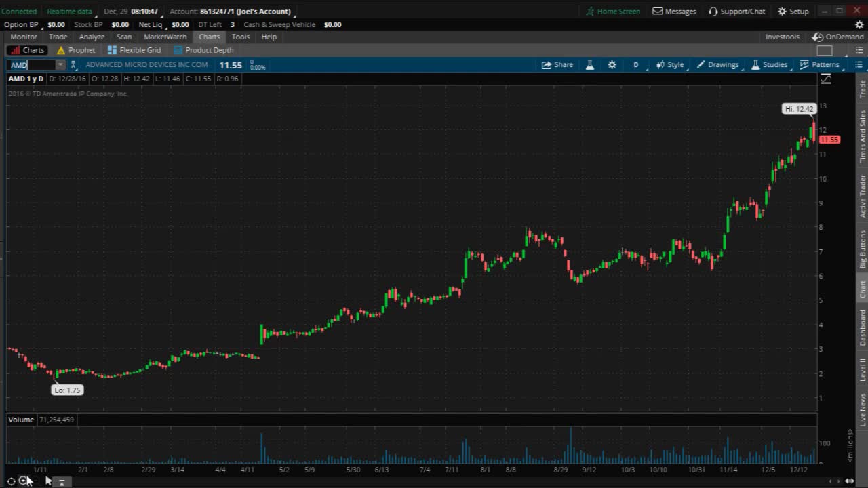
Task: Open the Scan tab
Action: pyautogui.click(x=124, y=37)
